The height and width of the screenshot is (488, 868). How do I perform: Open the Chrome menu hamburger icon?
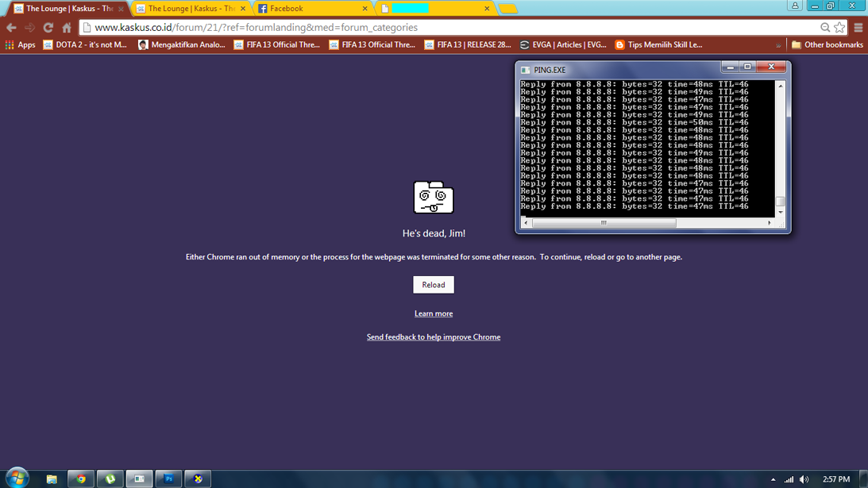pos(858,27)
